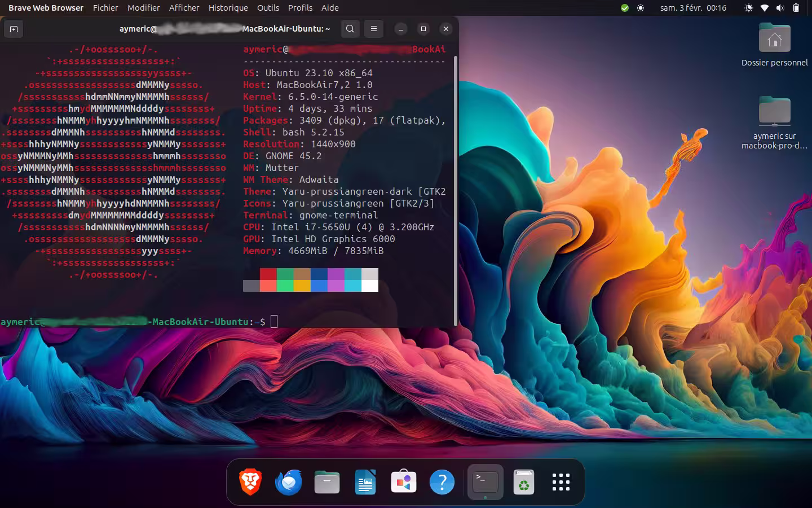Viewport: 812px width, 508px height.
Task: Open a new tab in the terminal
Action: click(x=14, y=29)
